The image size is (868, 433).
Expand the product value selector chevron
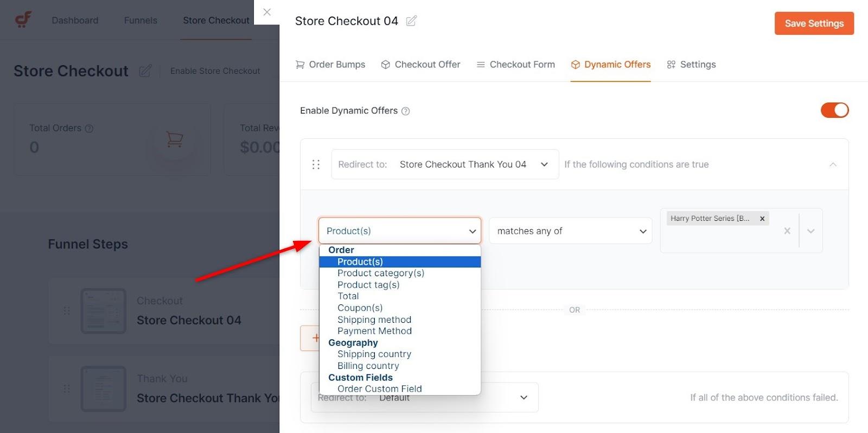pos(810,231)
